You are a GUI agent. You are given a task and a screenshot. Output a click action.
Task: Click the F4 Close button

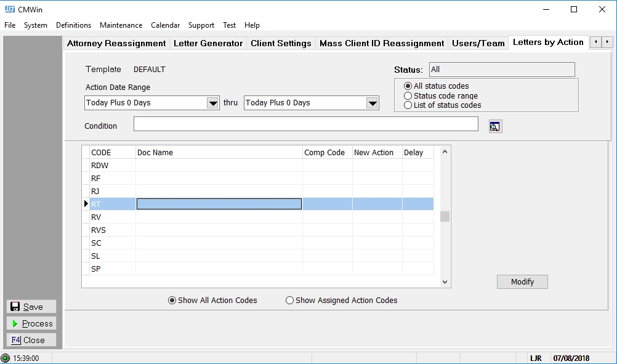coord(31,340)
